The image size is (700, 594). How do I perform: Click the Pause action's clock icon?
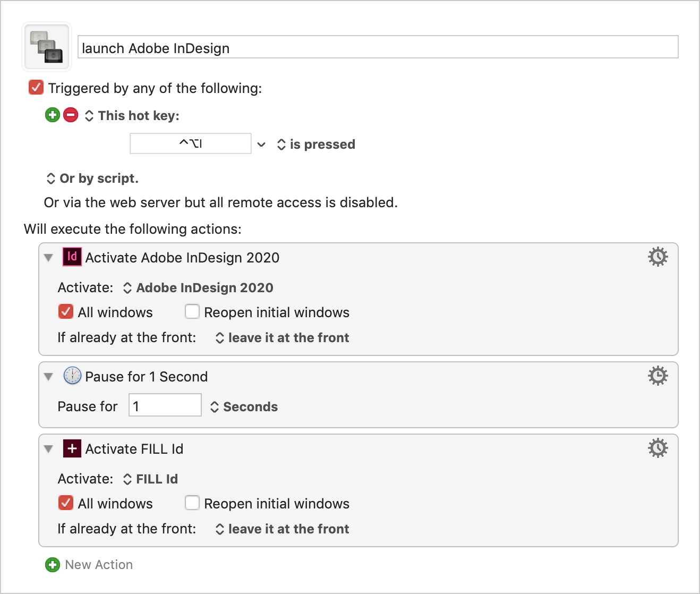[x=72, y=376]
